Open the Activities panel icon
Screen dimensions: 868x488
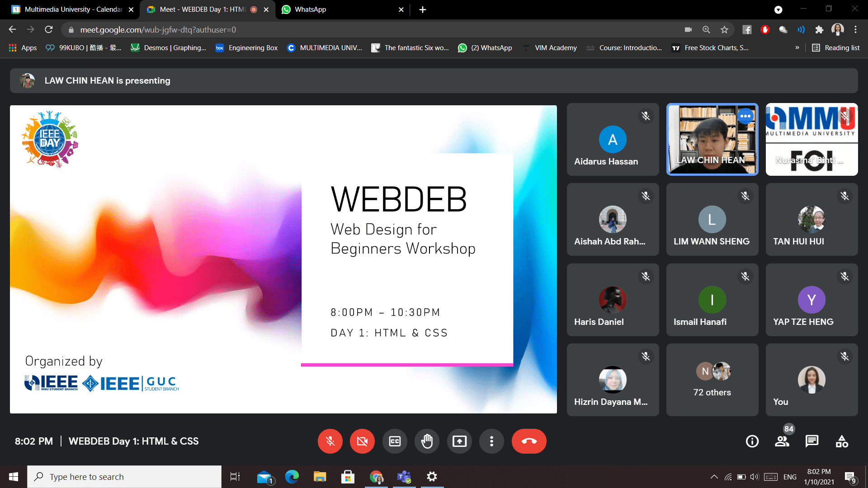coord(842,441)
